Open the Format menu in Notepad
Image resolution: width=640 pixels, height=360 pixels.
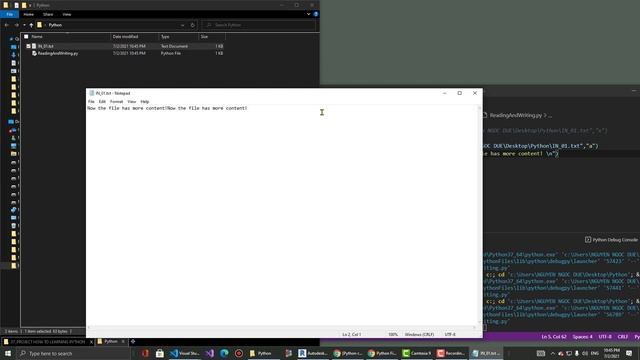(116, 102)
